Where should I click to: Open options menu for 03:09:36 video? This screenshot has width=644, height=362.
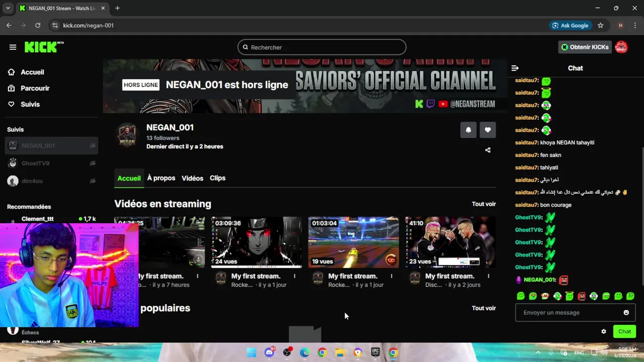pos(294,276)
